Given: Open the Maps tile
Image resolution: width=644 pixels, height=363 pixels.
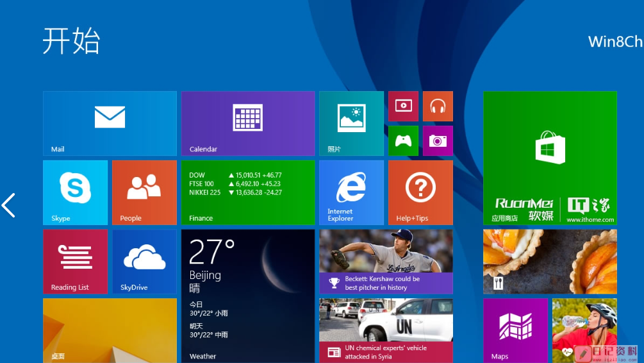Looking at the screenshot, I should pos(515,330).
